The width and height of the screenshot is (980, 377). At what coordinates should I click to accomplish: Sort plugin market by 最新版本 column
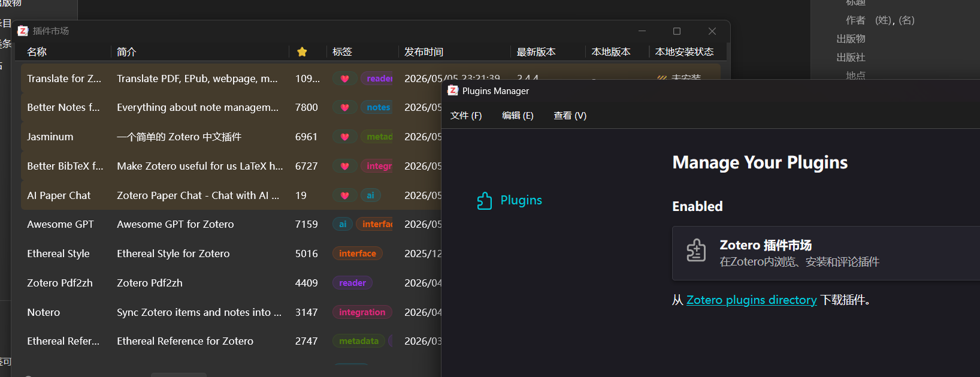coord(536,52)
